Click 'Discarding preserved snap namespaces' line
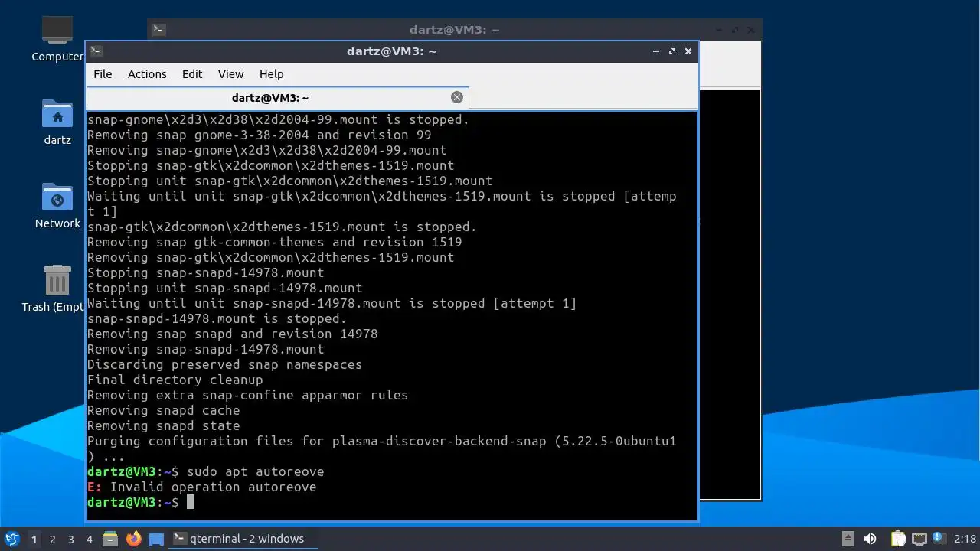 (x=224, y=364)
